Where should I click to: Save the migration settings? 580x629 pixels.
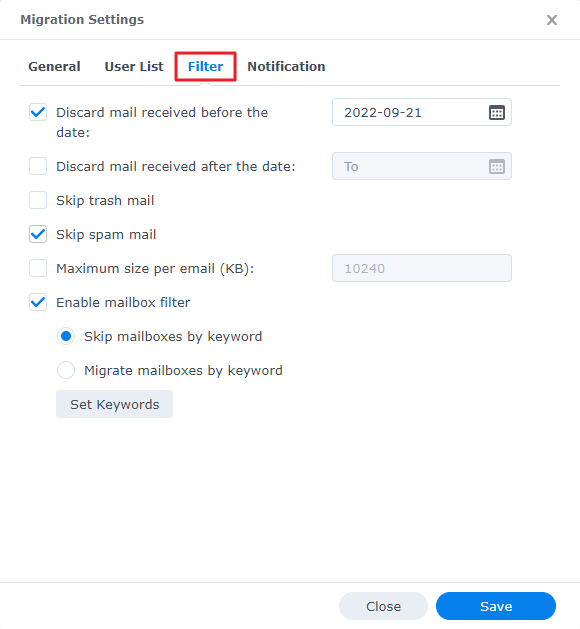(496, 606)
